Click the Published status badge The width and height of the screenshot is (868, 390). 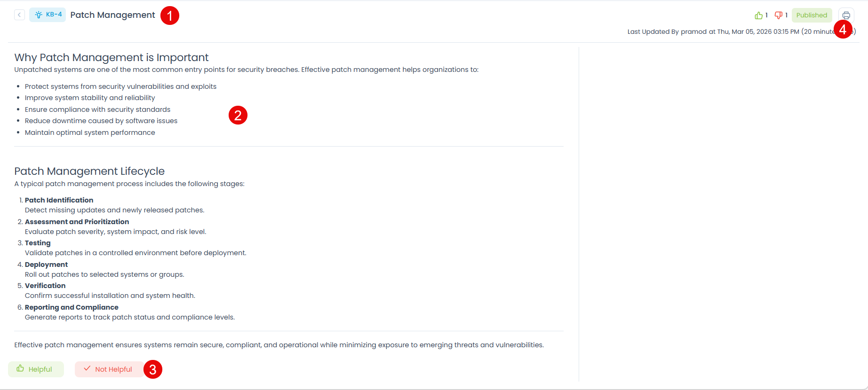(x=812, y=15)
